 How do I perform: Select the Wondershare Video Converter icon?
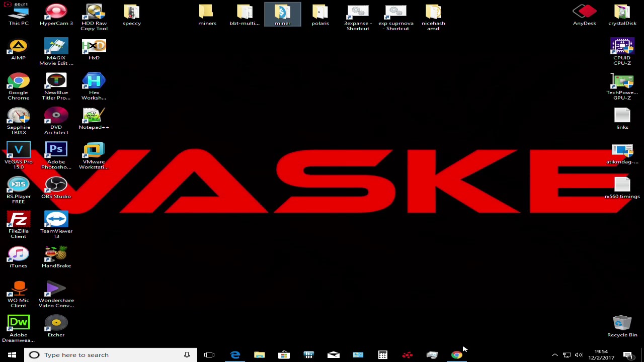[x=56, y=295]
